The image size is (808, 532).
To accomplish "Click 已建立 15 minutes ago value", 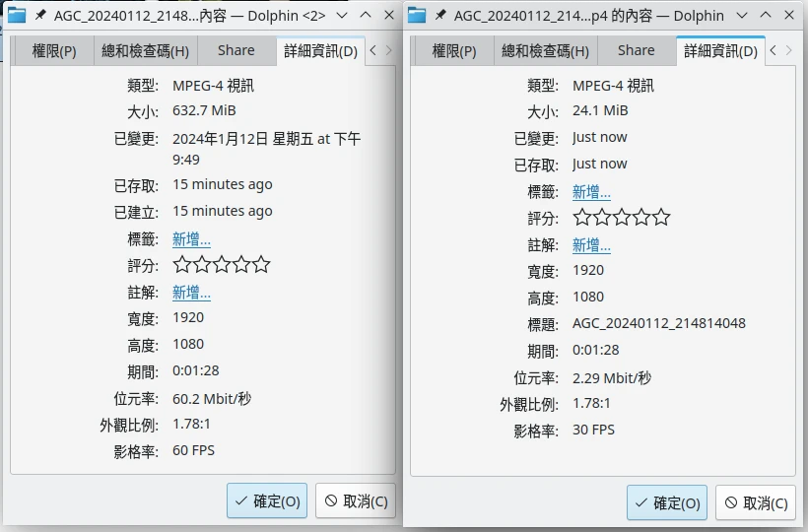I will point(222,211).
